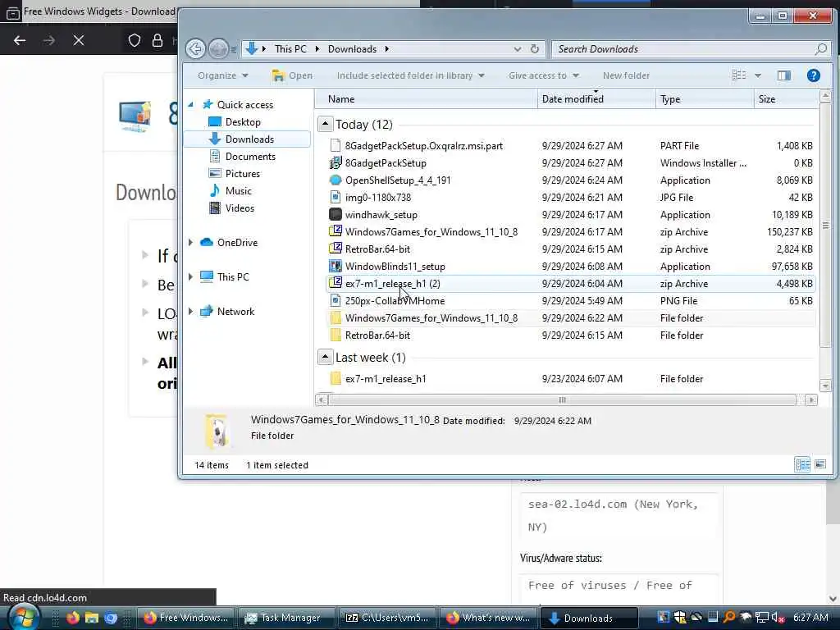The image size is (840, 630).
Task: Open the Give access to dropdown
Action: [543, 75]
